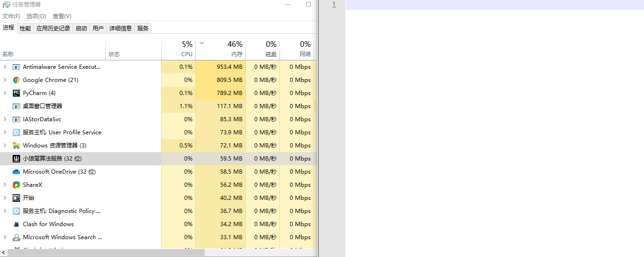Click the IAStorDataSvc process icon
This screenshot has height=257, width=644.
(x=16, y=119)
